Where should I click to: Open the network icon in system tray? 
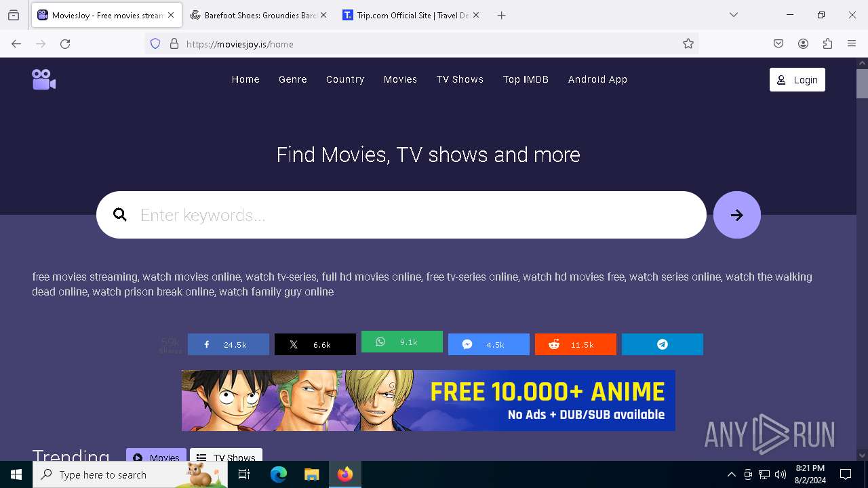pyautogui.click(x=764, y=474)
